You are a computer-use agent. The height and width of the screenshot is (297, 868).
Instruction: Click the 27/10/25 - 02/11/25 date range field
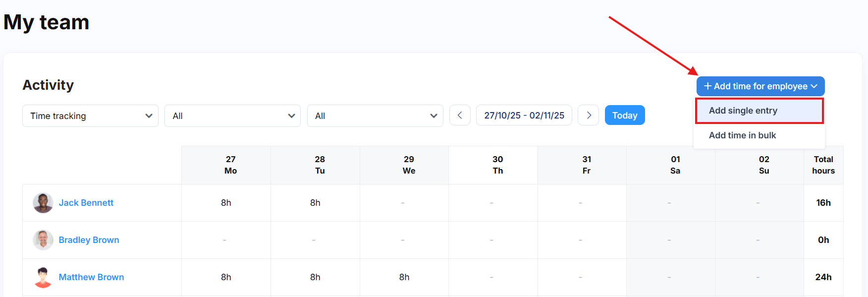[524, 116]
